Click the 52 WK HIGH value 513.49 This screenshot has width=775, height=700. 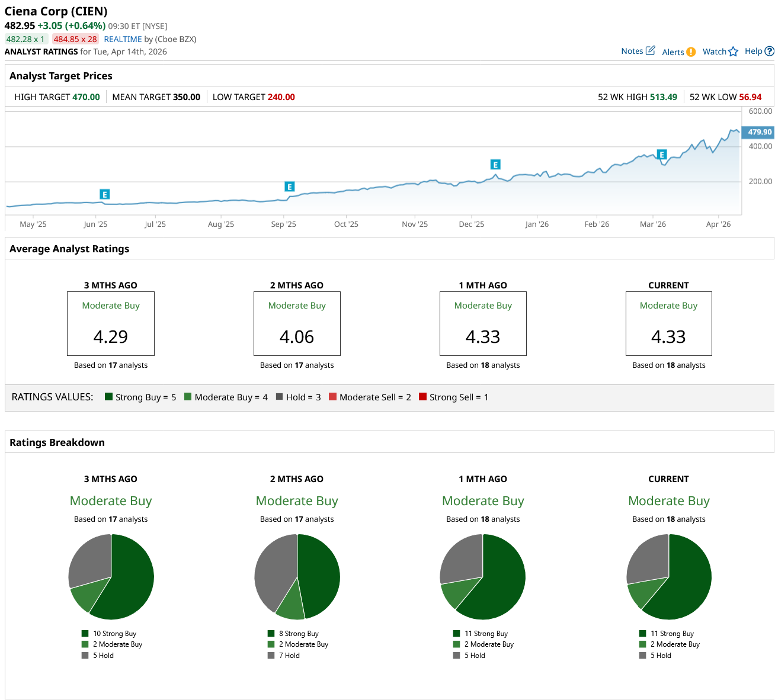[664, 97]
